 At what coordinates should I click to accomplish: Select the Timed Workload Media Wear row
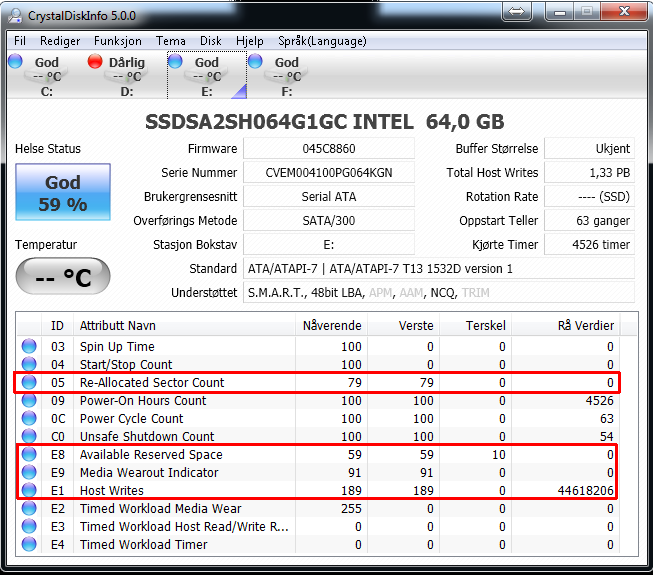pos(318,508)
